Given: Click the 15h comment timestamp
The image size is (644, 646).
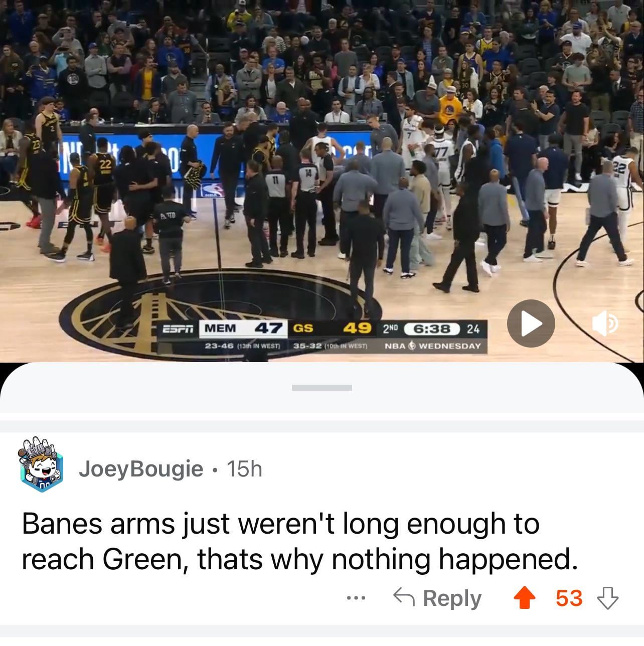Looking at the screenshot, I should click(244, 469).
